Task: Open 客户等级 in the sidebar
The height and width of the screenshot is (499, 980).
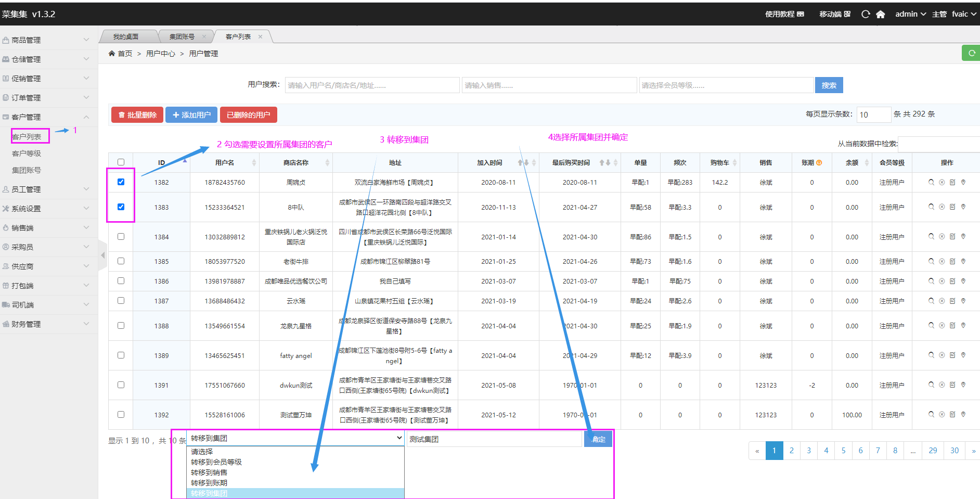Action: point(27,153)
